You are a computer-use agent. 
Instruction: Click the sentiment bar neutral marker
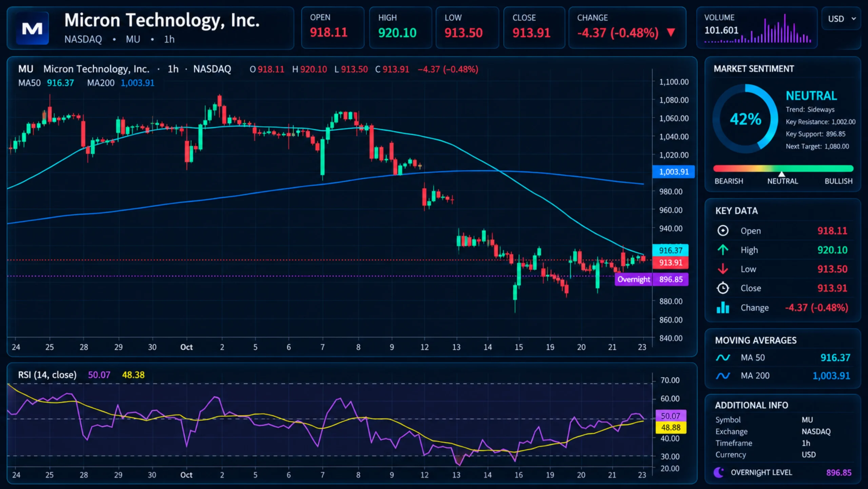(782, 174)
